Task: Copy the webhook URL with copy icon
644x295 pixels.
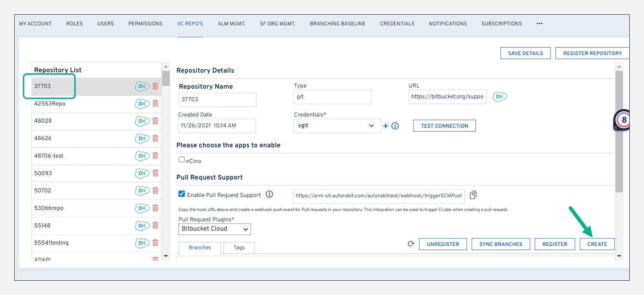Action: [x=473, y=195]
